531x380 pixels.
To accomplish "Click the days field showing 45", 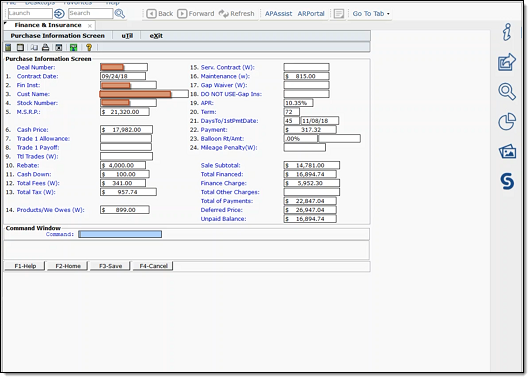I will coord(292,121).
